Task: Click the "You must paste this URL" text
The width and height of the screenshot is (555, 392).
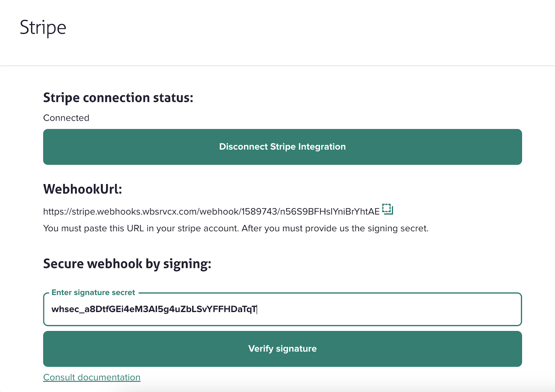Action: click(94, 228)
